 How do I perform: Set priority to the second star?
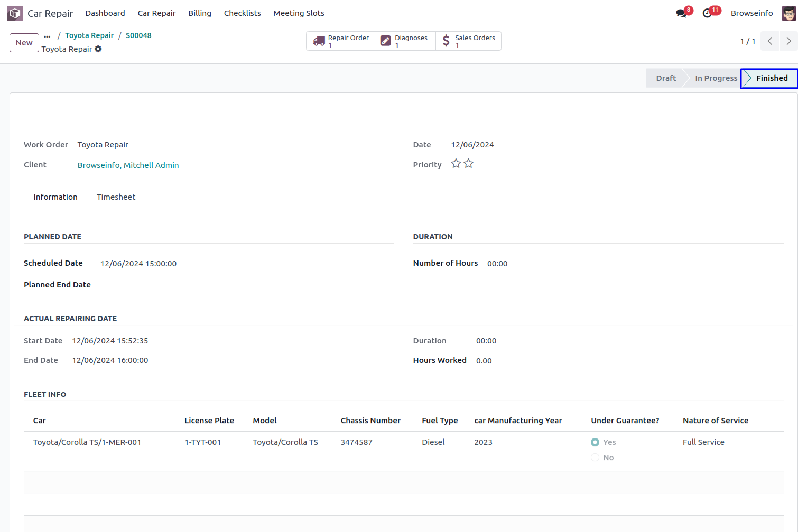469,164
